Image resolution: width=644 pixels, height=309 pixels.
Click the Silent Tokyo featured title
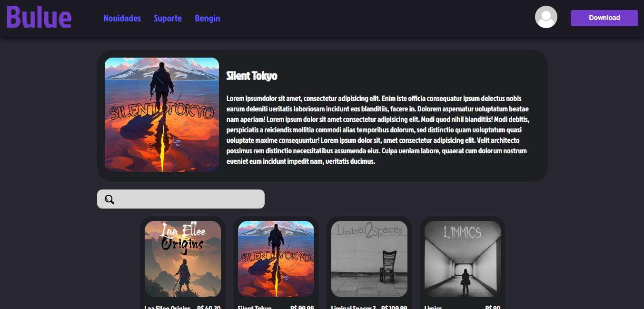point(252,76)
